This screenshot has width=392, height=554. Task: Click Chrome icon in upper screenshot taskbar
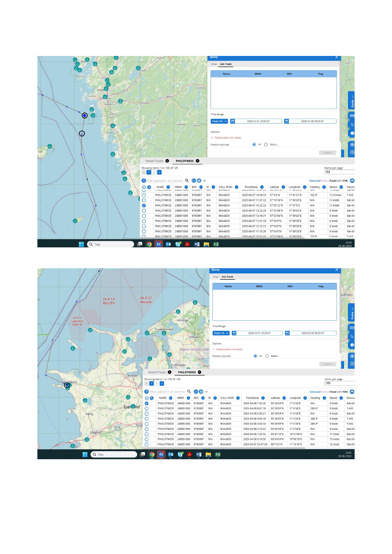[x=149, y=244]
